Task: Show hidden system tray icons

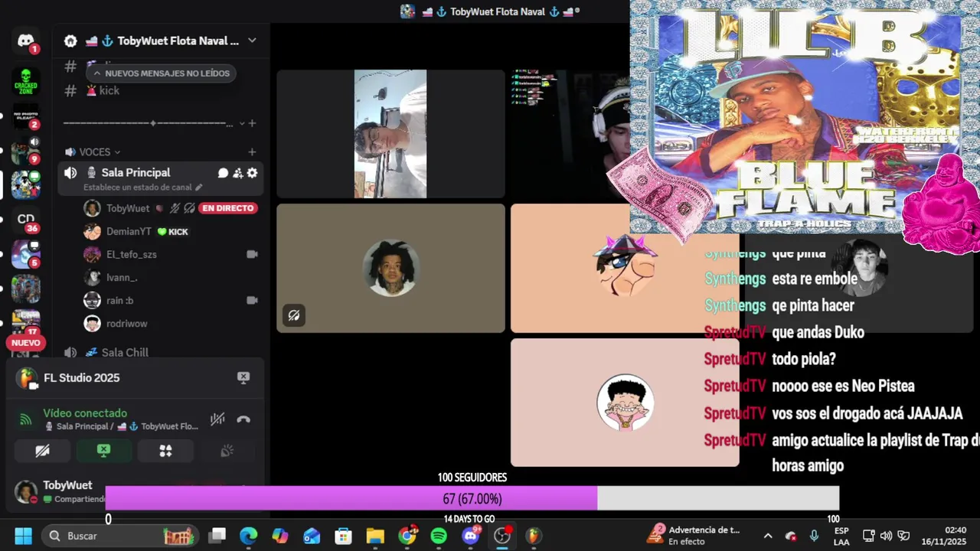Action: tap(768, 536)
